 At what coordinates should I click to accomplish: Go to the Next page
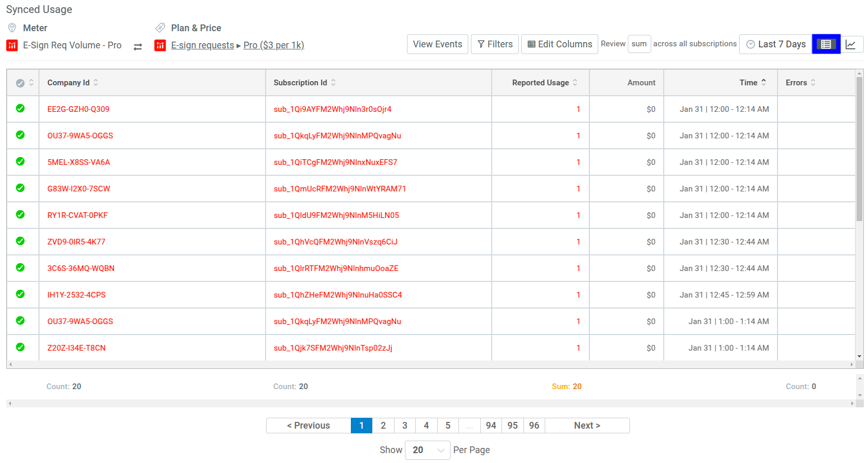click(x=587, y=426)
